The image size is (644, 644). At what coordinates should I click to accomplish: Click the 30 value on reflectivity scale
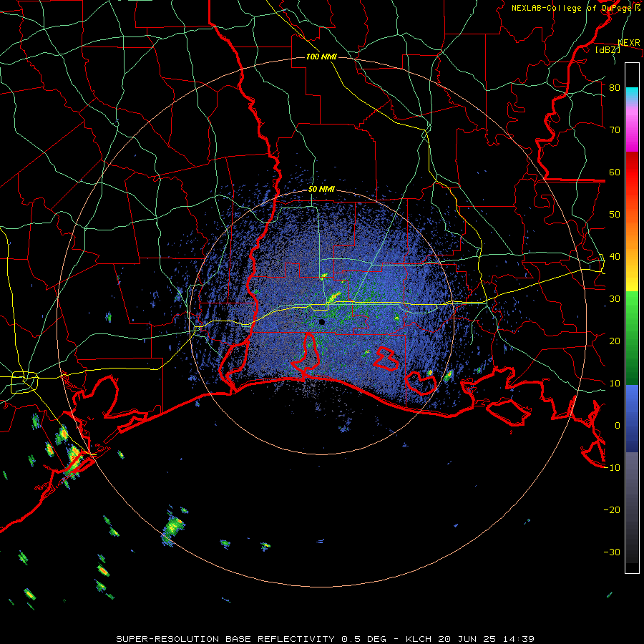pyautogui.click(x=615, y=299)
